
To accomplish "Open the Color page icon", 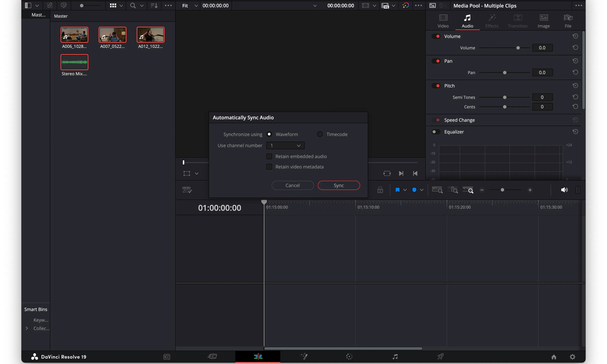I will 349,357.
